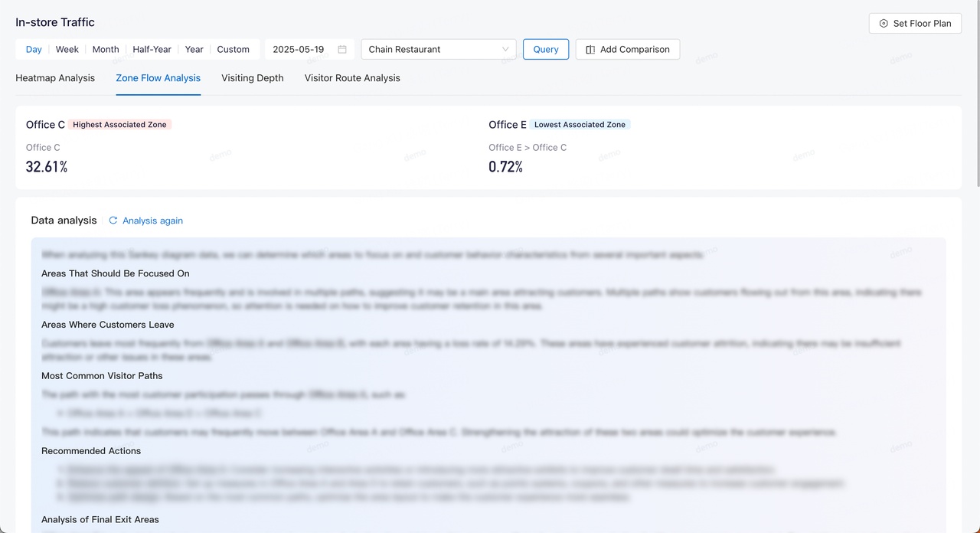Select the Month time range option
Screen dimensions: 980x533
pyautogui.click(x=106, y=50)
